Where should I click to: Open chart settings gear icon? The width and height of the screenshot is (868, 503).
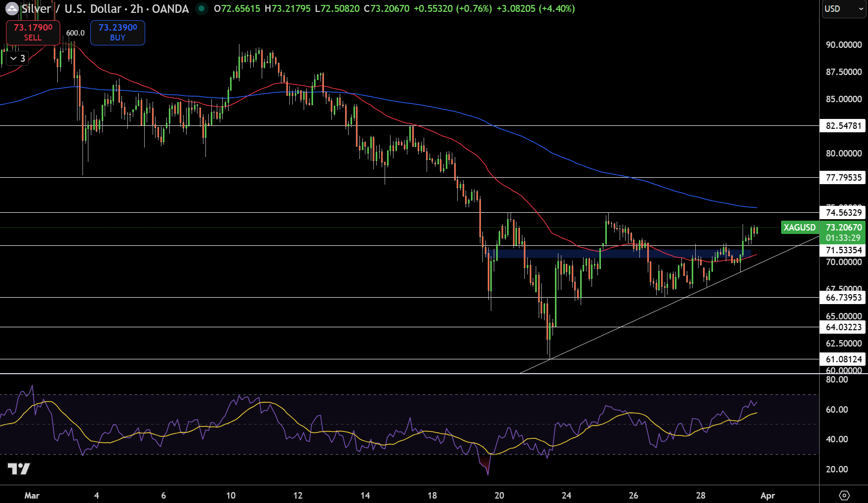[844, 495]
